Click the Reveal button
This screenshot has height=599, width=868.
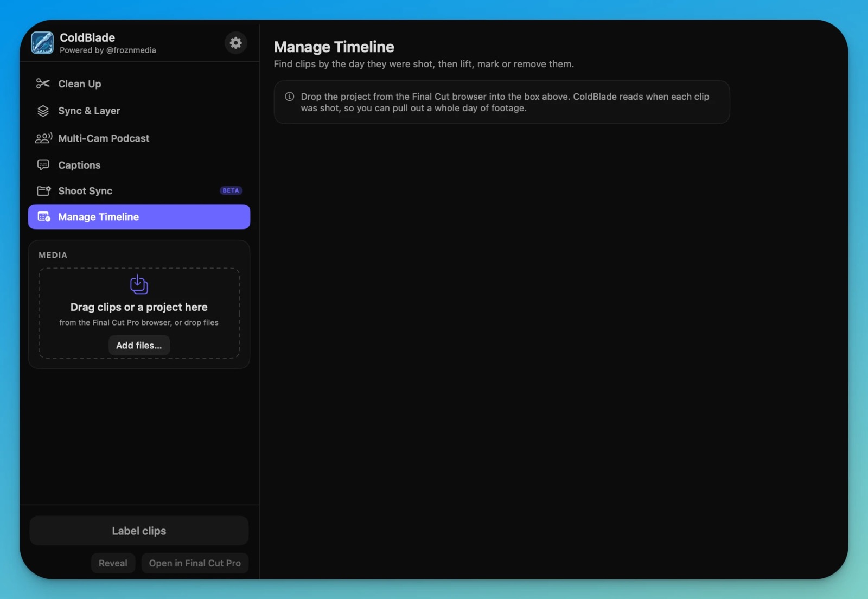pos(113,563)
